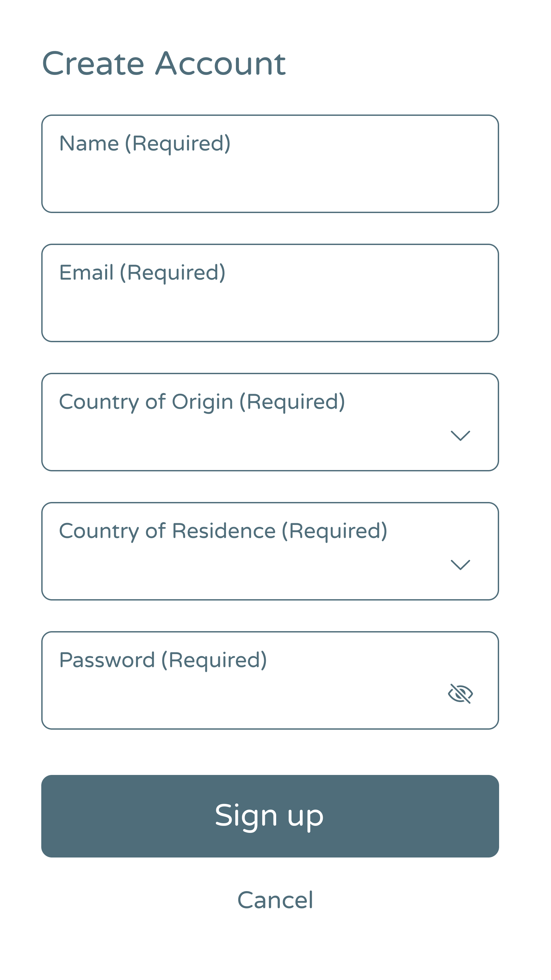Click the Create Account heading

163,64
